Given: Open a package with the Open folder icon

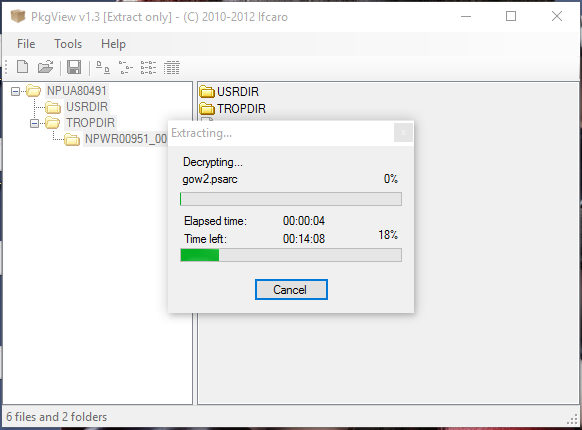Looking at the screenshot, I should (x=45, y=67).
